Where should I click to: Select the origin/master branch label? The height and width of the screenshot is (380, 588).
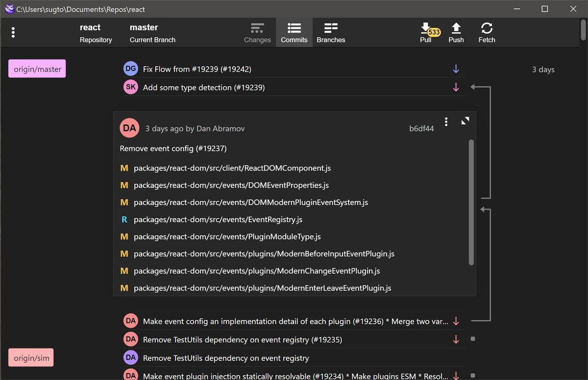click(x=37, y=69)
